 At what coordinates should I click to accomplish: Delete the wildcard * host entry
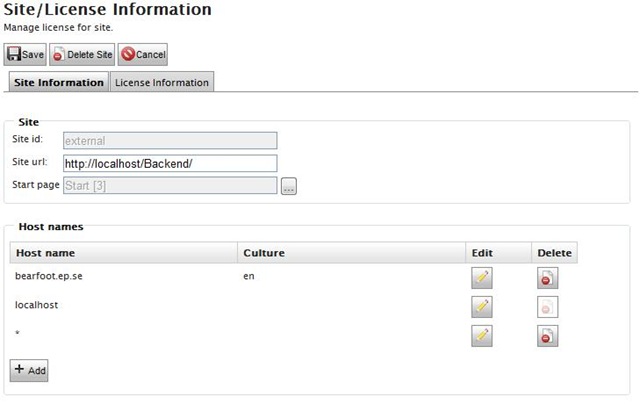[x=547, y=336]
